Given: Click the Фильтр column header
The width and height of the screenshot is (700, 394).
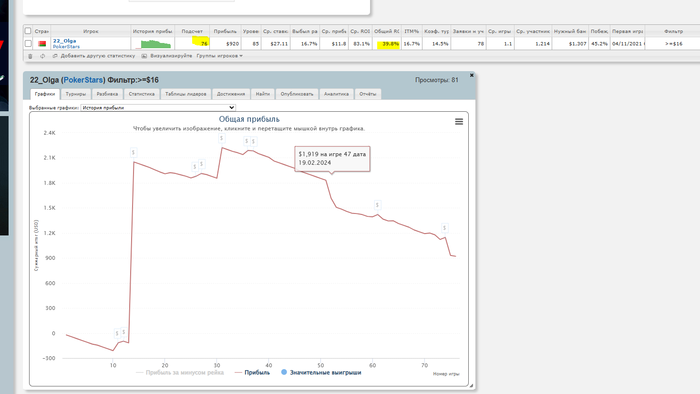Looking at the screenshot, I should (673, 31).
